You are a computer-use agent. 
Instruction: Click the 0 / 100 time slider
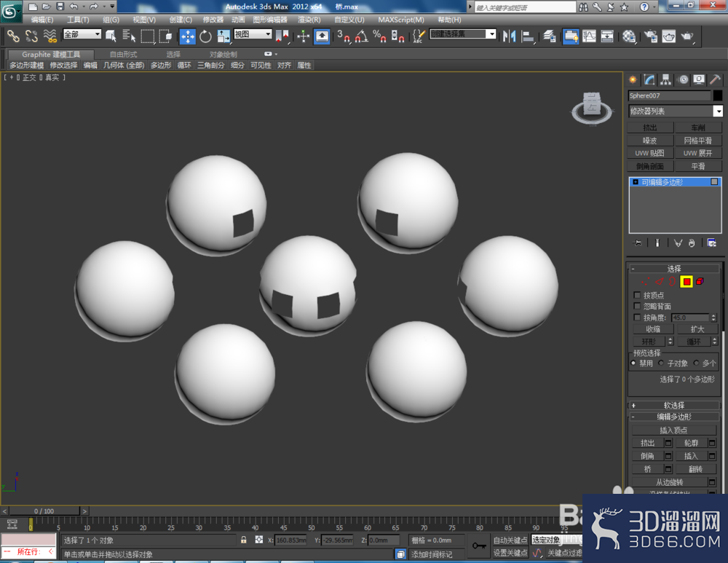(x=44, y=511)
